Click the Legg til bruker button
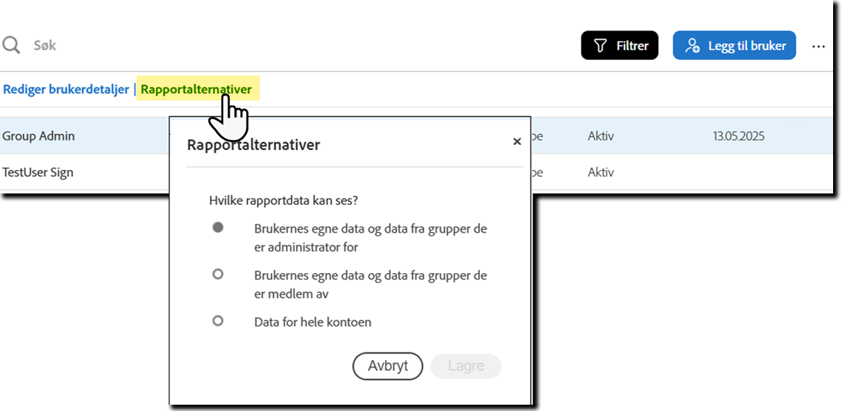Screen dimensions: 868x411 point(734,45)
